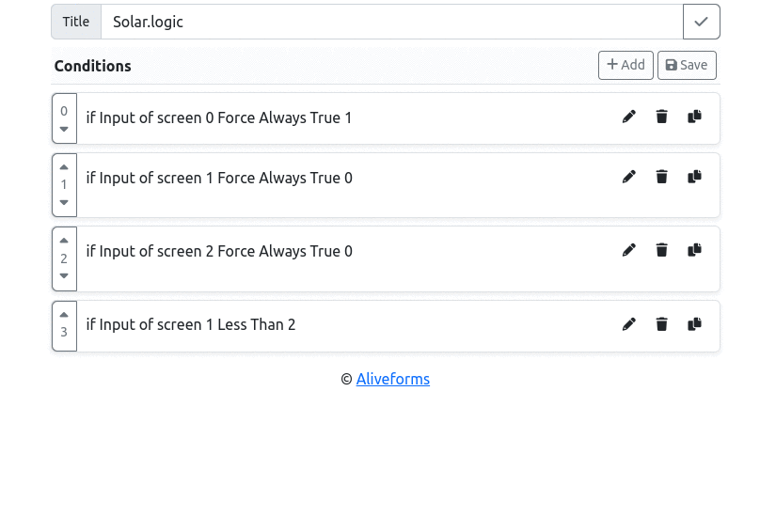Edit the screen 0 Force Always True condition
This screenshot has width=760, height=532.
point(628,117)
